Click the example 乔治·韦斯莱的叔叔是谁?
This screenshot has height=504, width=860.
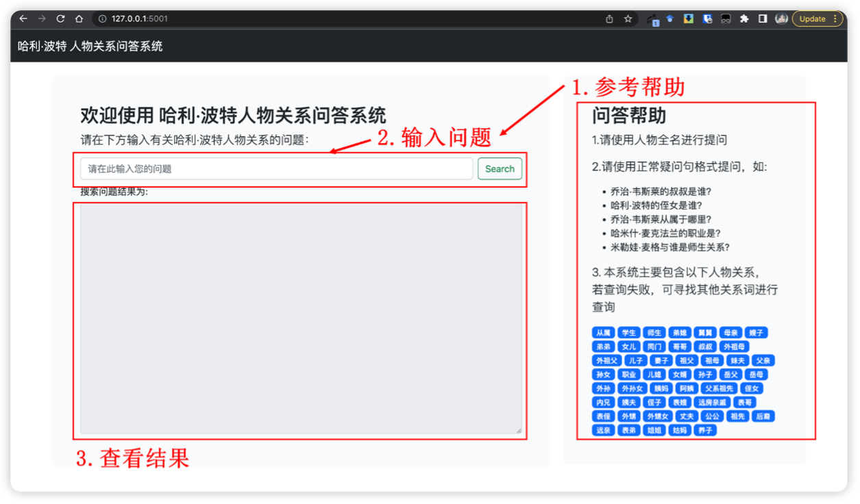click(x=661, y=191)
